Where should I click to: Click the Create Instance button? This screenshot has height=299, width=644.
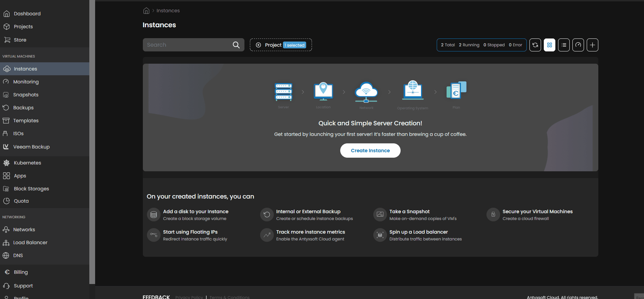click(370, 151)
